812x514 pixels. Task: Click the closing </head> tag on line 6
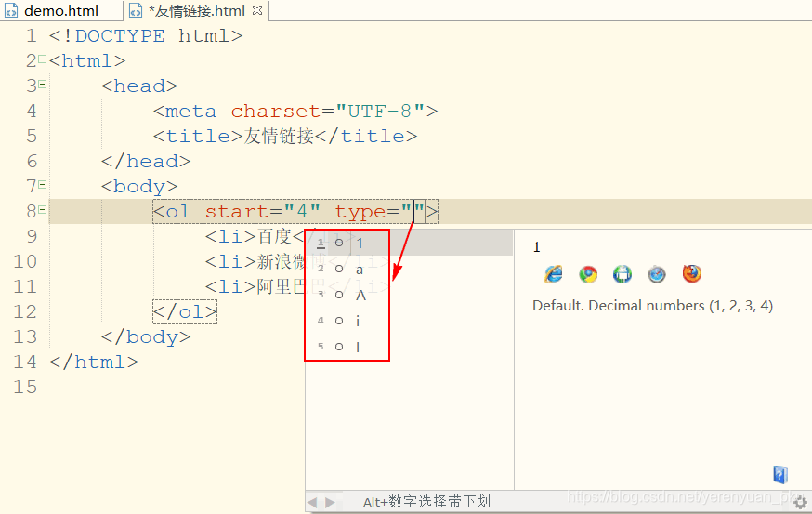click(x=146, y=161)
